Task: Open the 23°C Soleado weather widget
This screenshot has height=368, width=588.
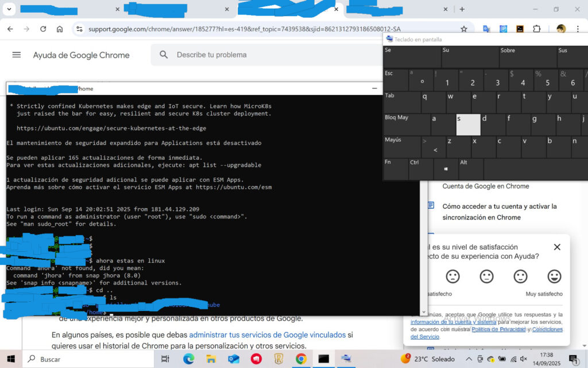Action: (427, 359)
